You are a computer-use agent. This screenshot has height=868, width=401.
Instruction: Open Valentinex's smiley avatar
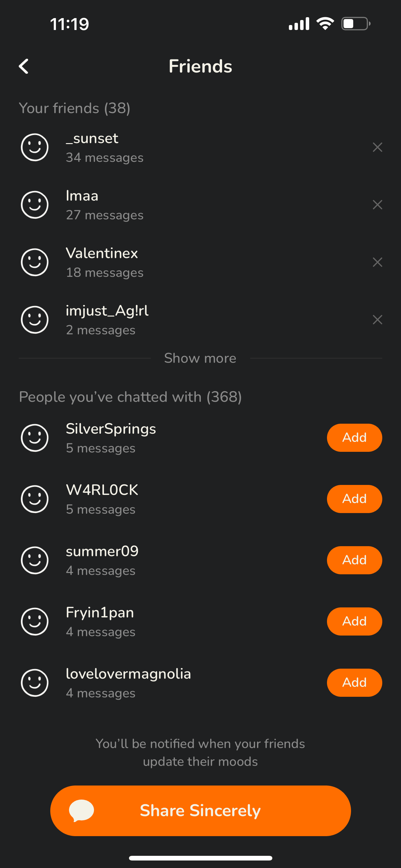point(35,262)
